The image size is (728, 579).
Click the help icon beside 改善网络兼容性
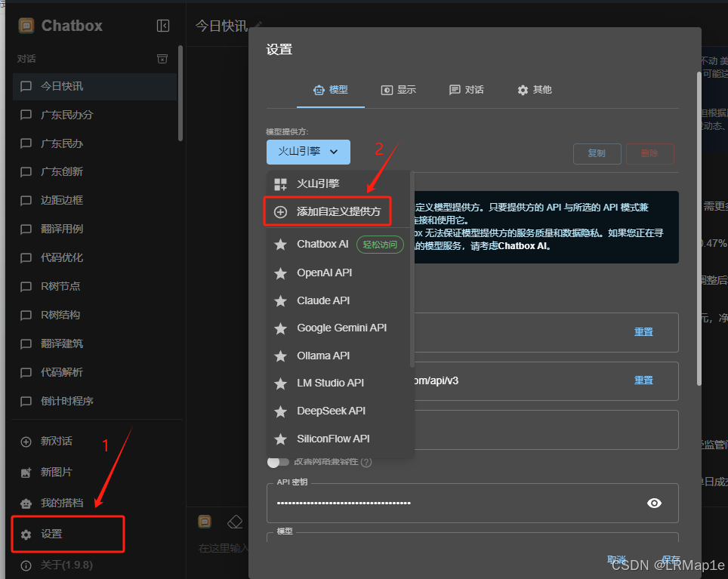coord(366,463)
